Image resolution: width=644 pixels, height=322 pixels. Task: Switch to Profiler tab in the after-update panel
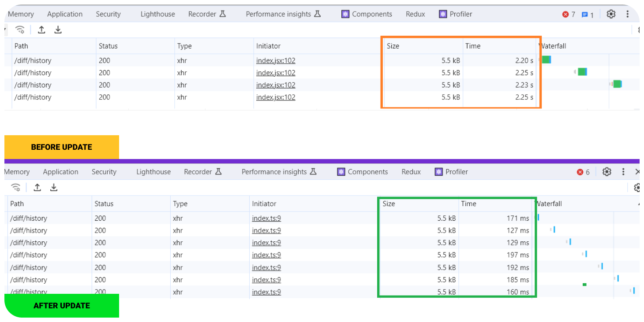coord(451,172)
